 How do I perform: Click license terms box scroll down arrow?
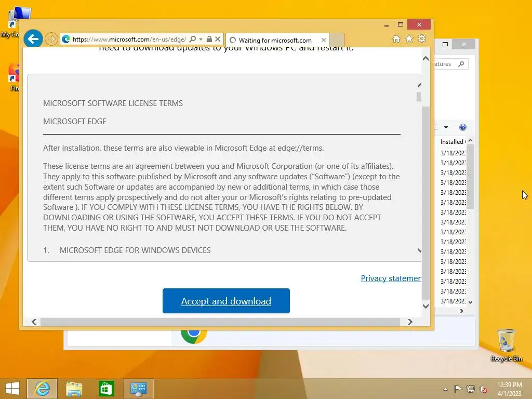tap(419, 250)
